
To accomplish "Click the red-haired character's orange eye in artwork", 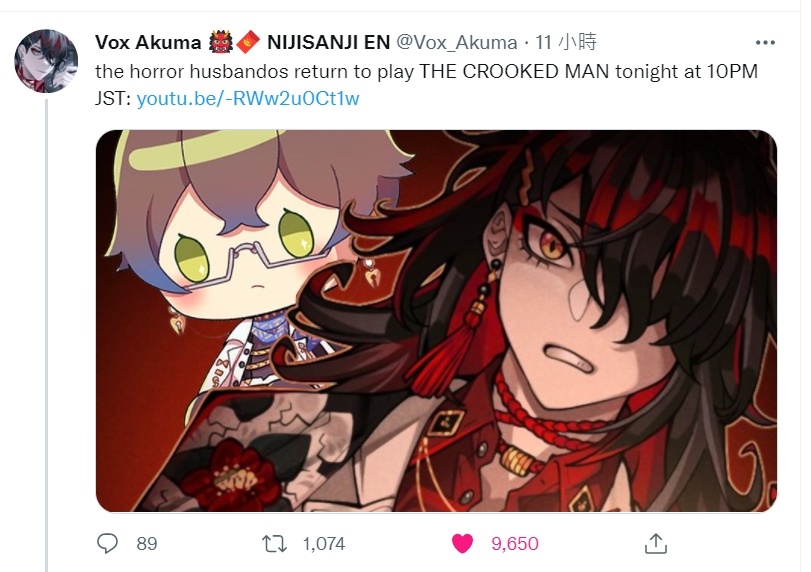I will coord(552,245).
